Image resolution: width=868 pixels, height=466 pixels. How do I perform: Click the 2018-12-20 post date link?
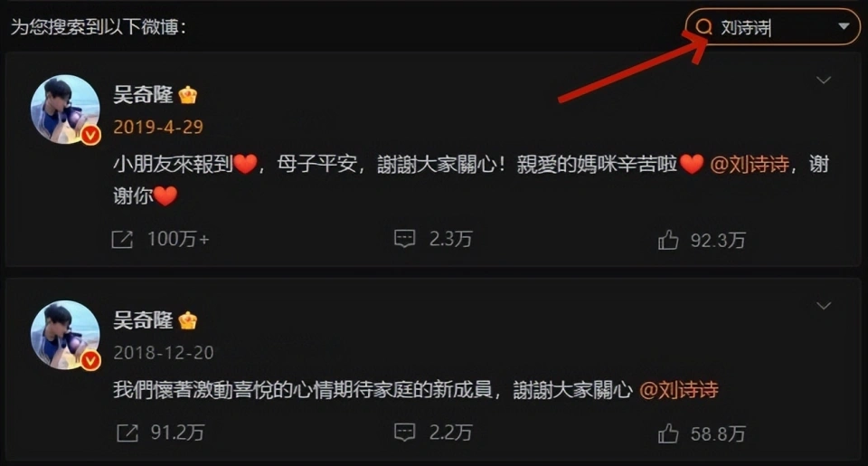pyautogui.click(x=164, y=353)
